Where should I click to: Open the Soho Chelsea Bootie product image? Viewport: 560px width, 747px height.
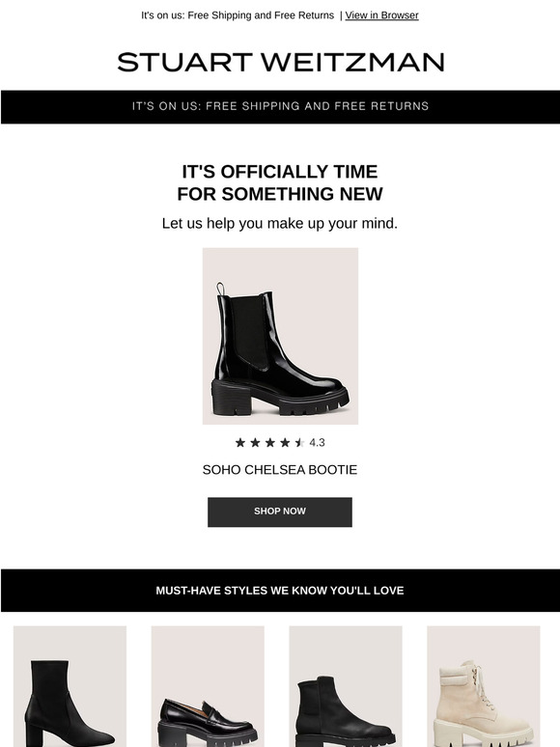280,336
